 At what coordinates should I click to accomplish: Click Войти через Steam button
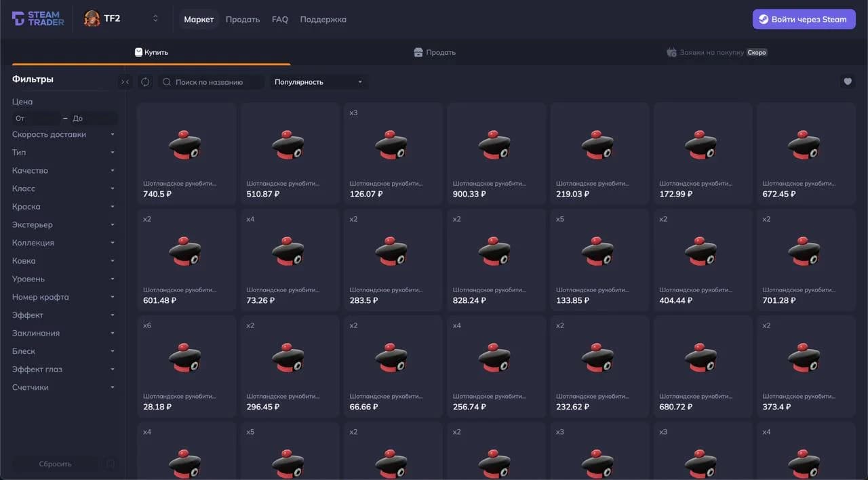(804, 19)
